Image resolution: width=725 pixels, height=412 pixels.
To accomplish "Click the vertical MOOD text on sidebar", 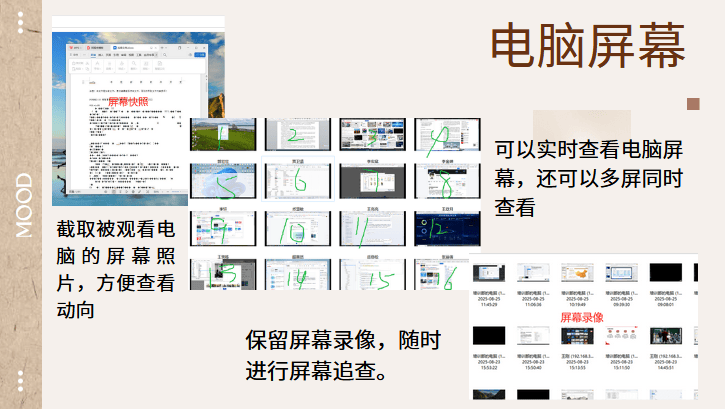I will 22,206.
